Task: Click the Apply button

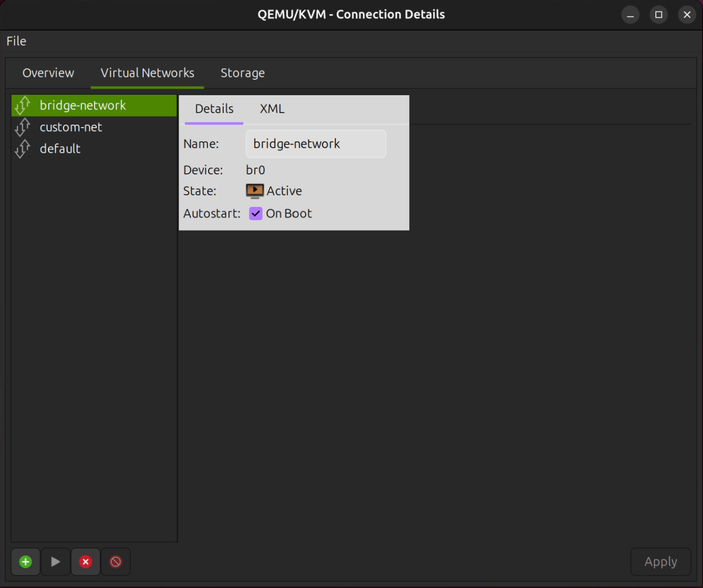Action: (x=661, y=561)
